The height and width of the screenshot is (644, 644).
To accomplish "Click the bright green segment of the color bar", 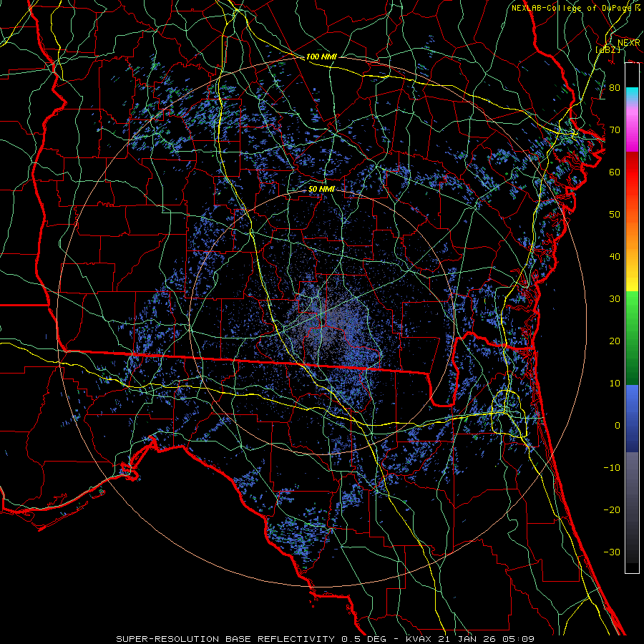I will [632, 306].
